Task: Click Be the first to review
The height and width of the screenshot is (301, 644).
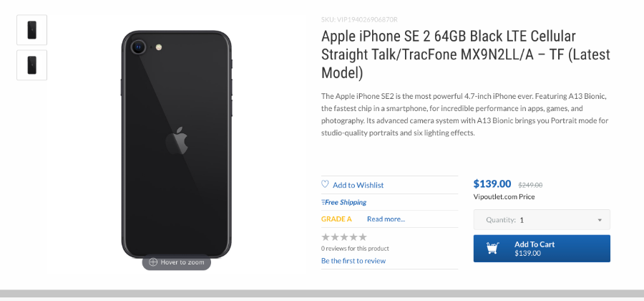Action: click(353, 261)
